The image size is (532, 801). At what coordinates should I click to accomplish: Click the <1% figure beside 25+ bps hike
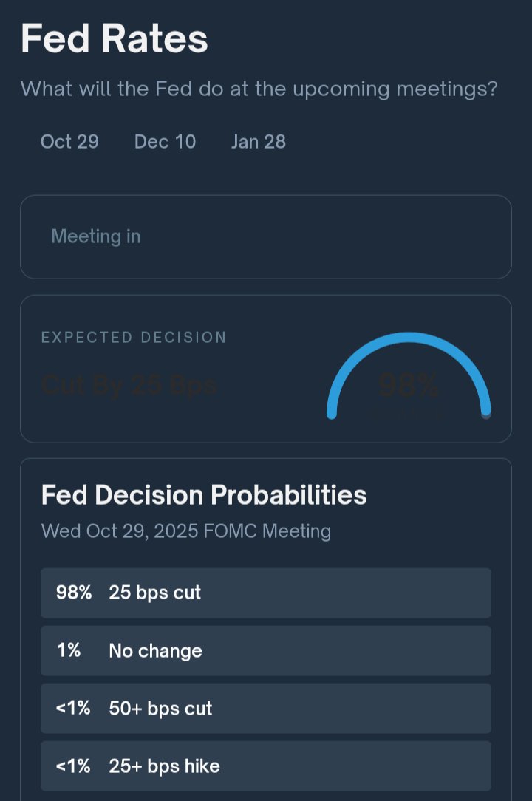73,766
